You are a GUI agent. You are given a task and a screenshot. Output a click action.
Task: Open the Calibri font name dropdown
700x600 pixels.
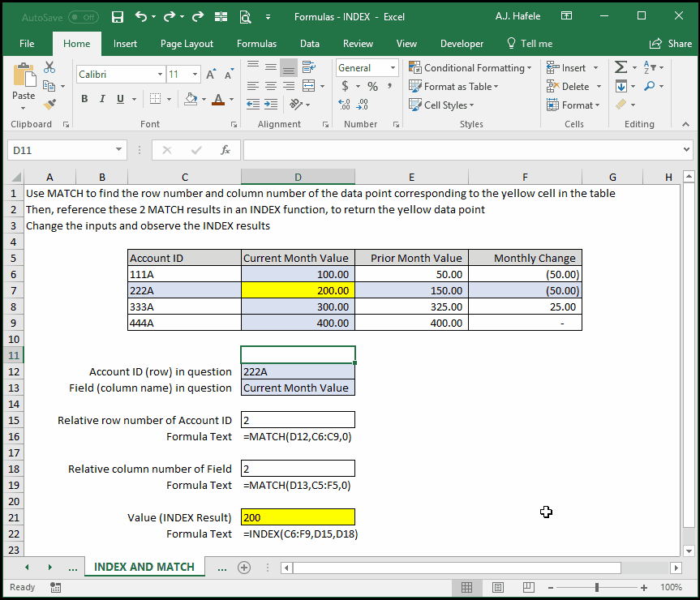coord(160,75)
